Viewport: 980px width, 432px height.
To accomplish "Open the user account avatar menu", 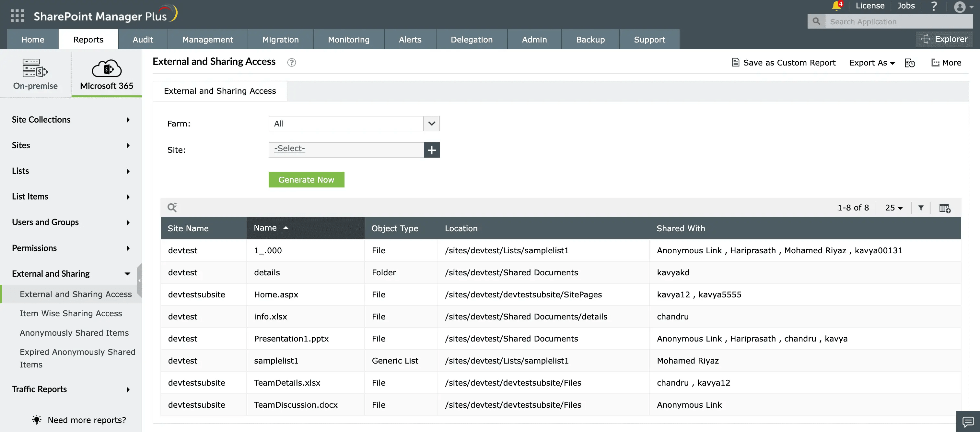I will (963, 7).
